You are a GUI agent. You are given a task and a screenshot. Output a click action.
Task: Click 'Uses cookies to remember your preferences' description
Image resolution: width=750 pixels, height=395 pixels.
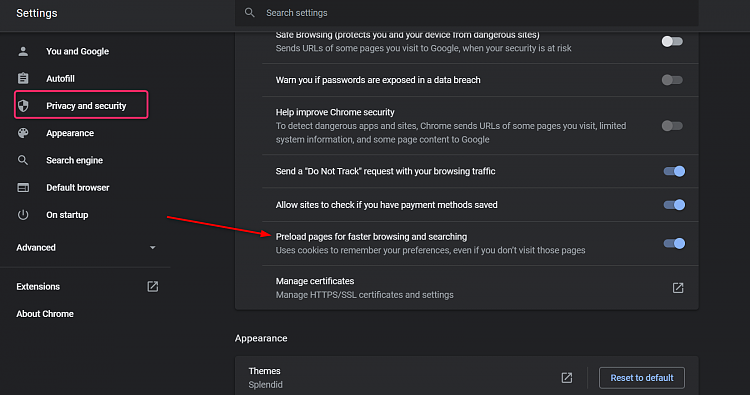[x=430, y=250]
